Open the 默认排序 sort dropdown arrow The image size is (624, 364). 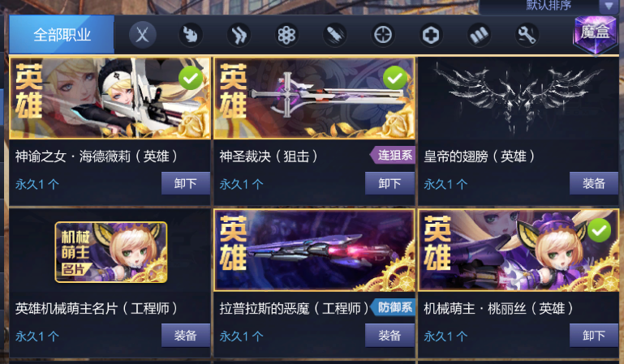[609, 6]
